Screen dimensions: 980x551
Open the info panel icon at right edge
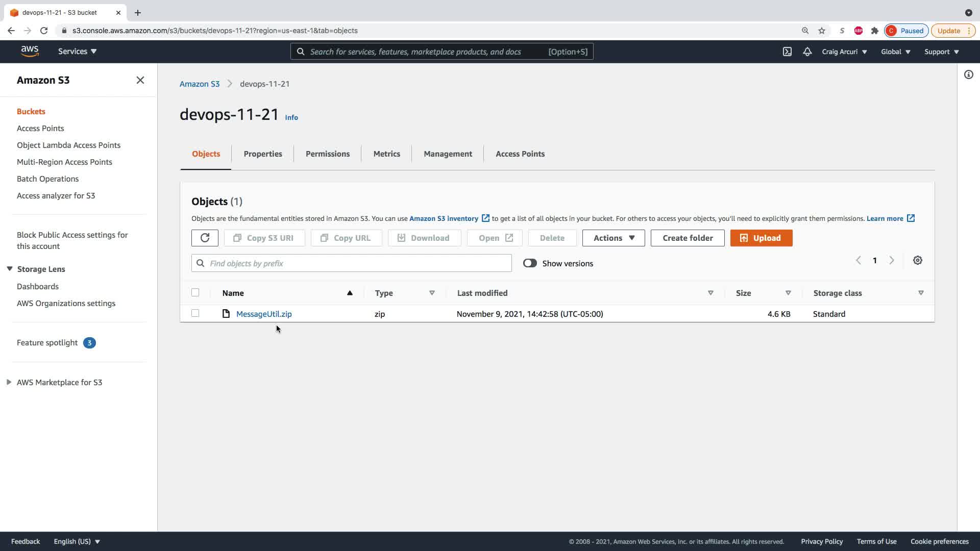pyautogui.click(x=968, y=74)
